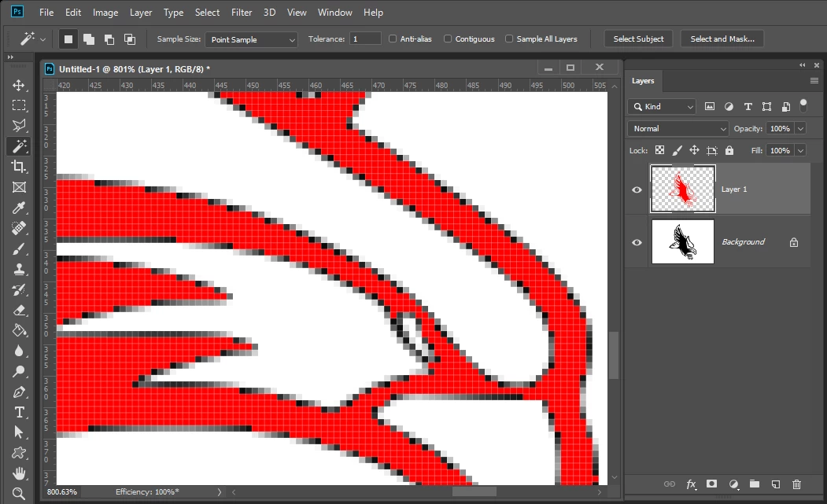Image resolution: width=827 pixels, height=504 pixels.
Task: Open the File menu
Action: pyautogui.click(x=46, y=12)
